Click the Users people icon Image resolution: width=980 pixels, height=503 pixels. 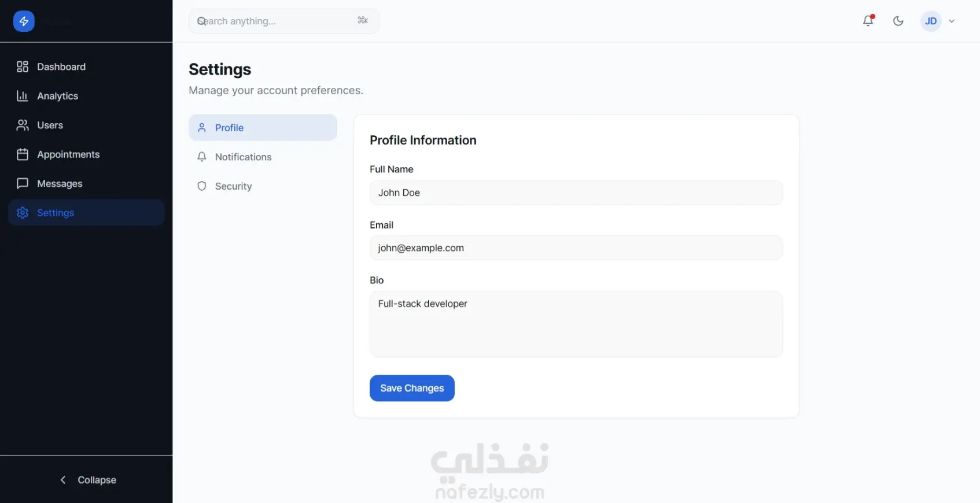pyautogui.click(x=23, y=125)
